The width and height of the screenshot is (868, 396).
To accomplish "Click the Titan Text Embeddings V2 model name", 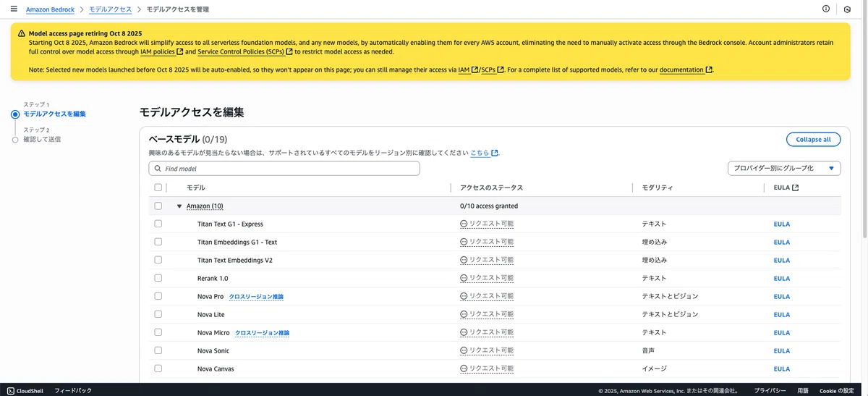I will click(235, 260).
